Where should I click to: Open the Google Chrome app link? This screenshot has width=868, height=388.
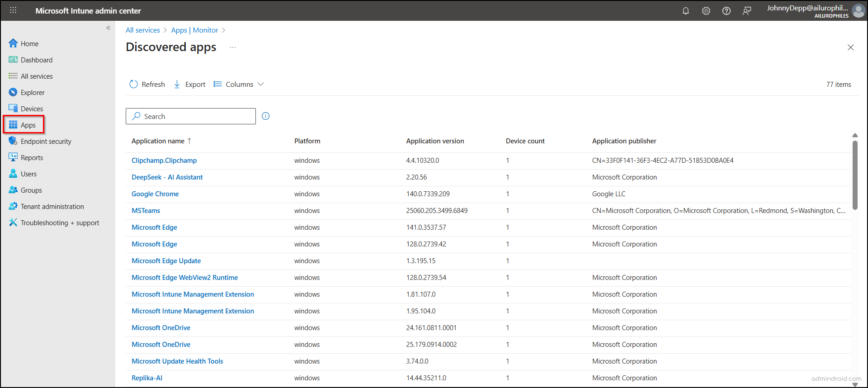tap(155, 194)
